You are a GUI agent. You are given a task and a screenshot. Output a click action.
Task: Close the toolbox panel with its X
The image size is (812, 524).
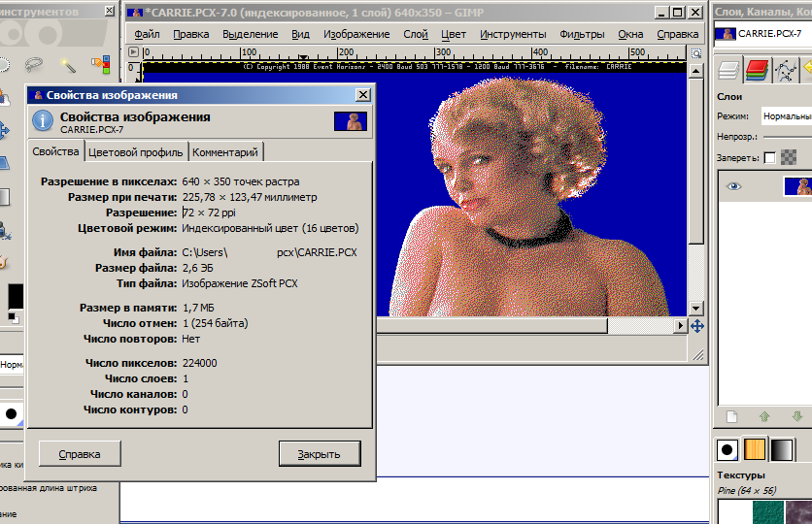pyautogui.click(x=109, y=11)
